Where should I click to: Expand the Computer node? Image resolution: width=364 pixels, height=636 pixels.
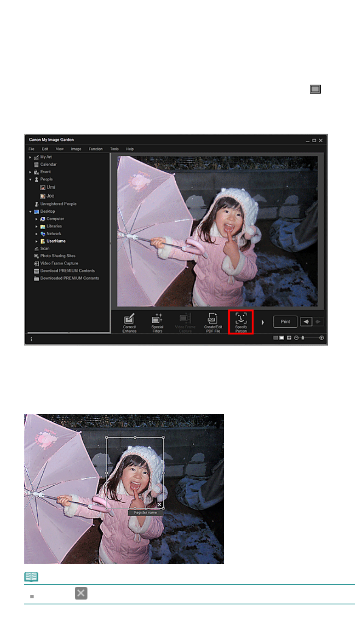pyautogui.click(x=36, y=219)
